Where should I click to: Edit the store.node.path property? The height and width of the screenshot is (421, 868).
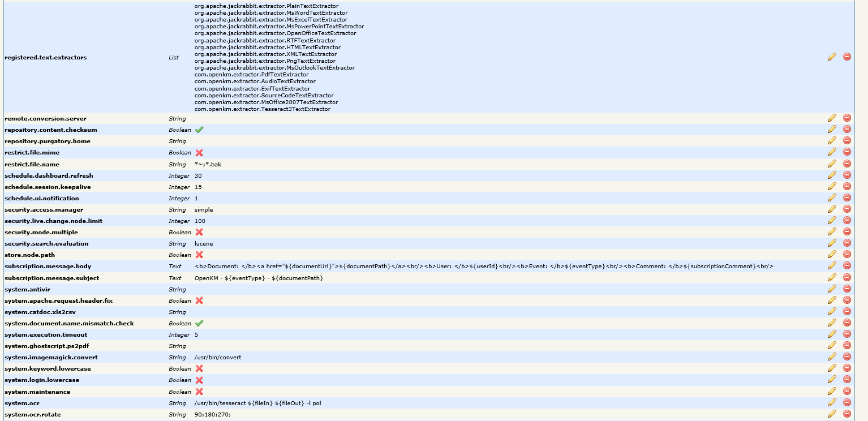[x=831, y=254]
